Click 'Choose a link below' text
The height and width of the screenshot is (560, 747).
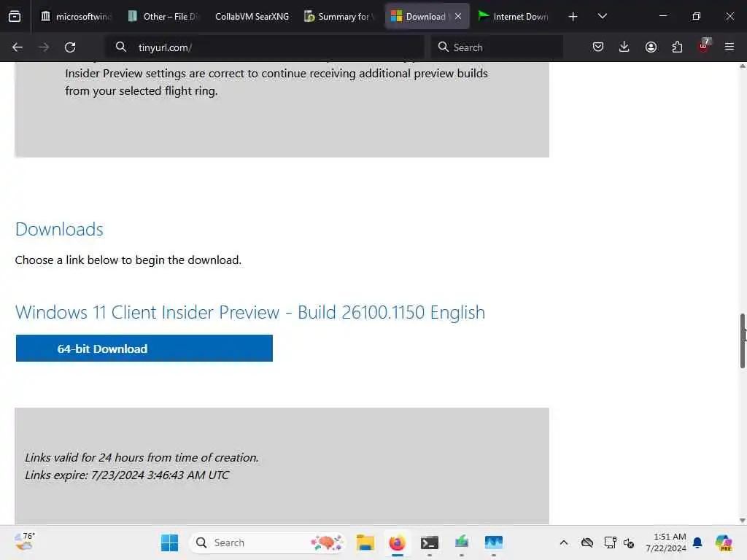point(128,260)
